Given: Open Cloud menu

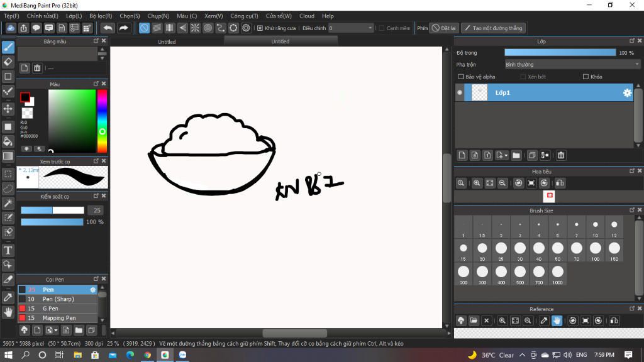Looking at the screenshot, I should tap(307, 16).
